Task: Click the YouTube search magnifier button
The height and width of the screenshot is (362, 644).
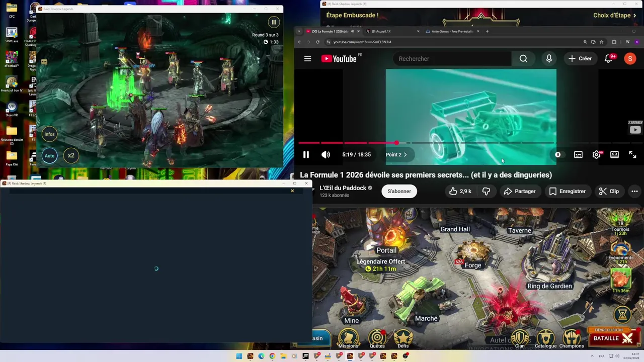Action: (523, 59)
